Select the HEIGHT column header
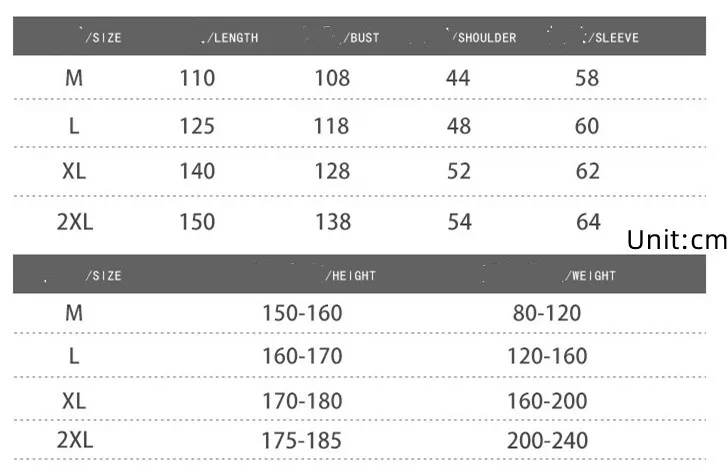728x472 pixels. point(350,276)
